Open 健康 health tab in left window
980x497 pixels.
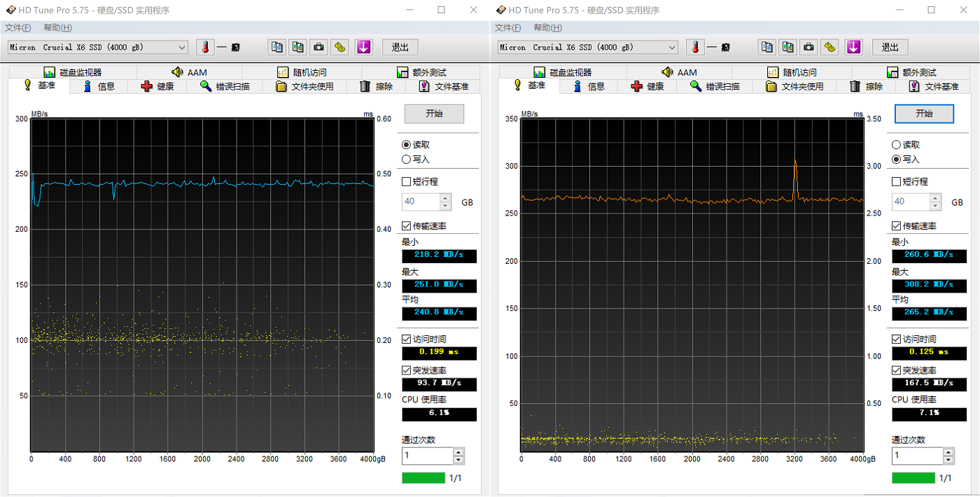tap(157, 86)
